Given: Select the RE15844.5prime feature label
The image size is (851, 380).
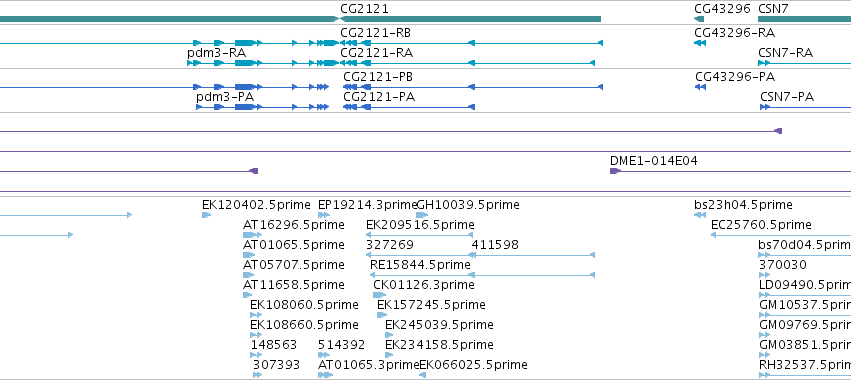Looking at the screenshot, I should coord(420,265).
